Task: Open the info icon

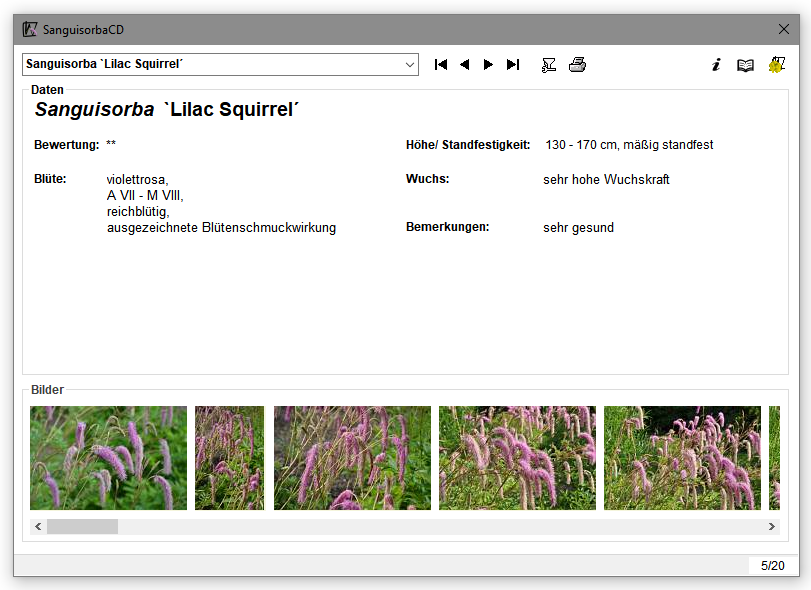Action: click(716, 65)
